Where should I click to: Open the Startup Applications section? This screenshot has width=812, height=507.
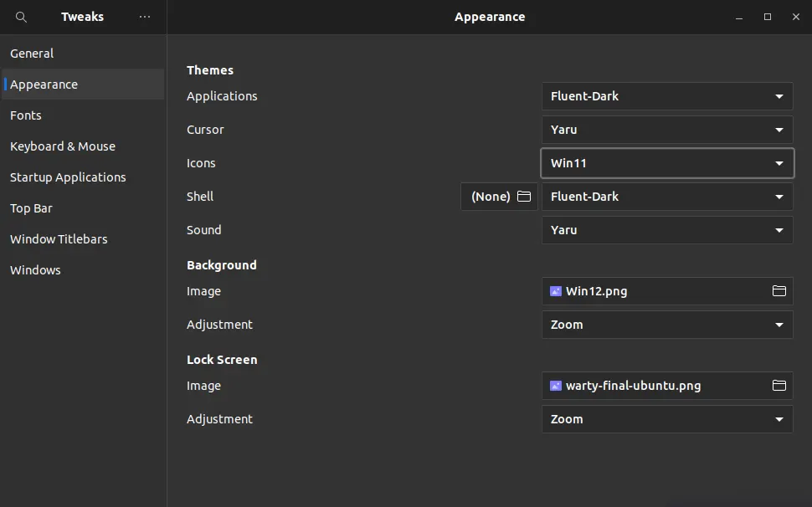coord(68,177)
